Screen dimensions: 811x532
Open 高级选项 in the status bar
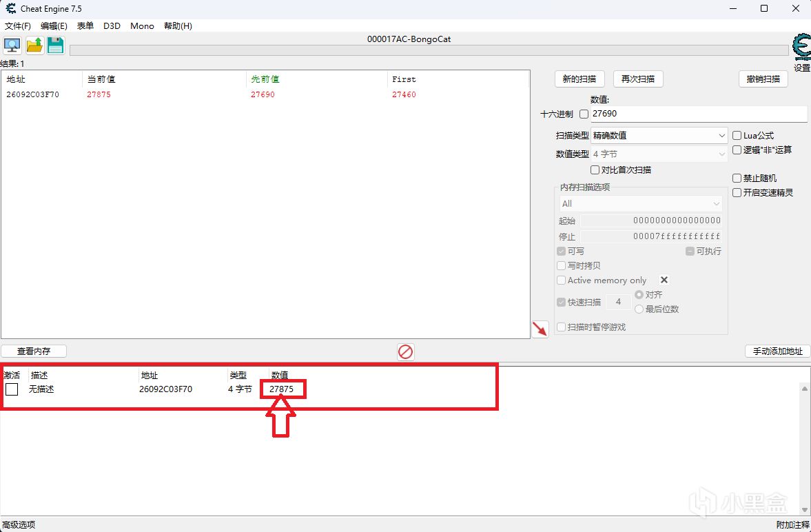(x=18, y=524)
